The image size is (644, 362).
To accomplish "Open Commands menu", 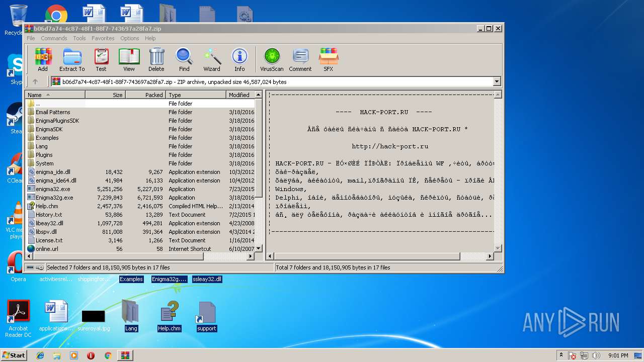I will 54,38.
